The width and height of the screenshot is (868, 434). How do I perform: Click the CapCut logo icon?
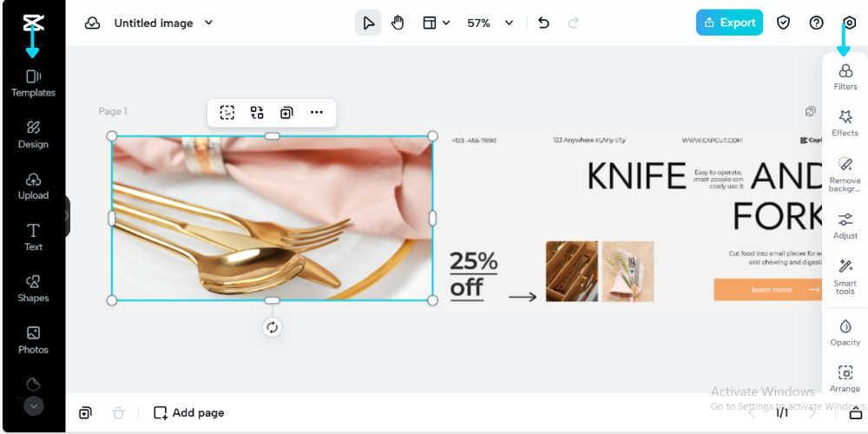33,23
